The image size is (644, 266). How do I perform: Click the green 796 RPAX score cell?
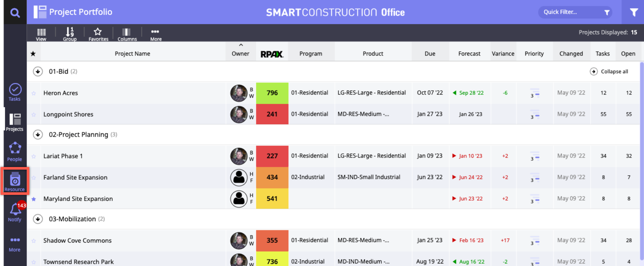pos(272,93)
